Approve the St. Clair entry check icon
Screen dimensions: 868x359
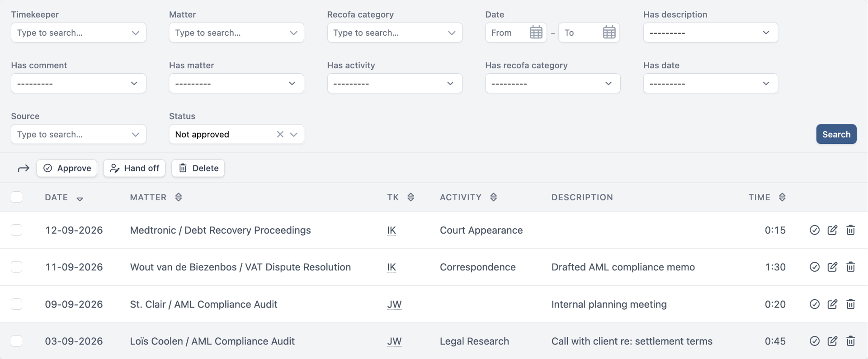point(815,304)
